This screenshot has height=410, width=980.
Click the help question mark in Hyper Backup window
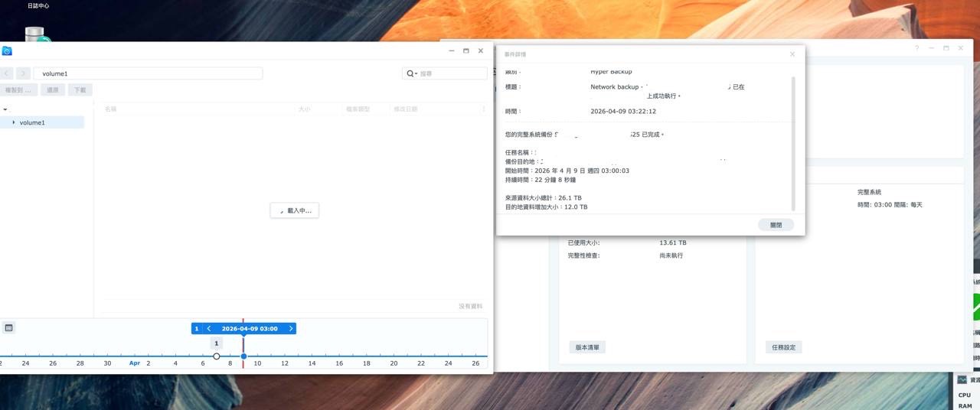click(x=916, y=48)
